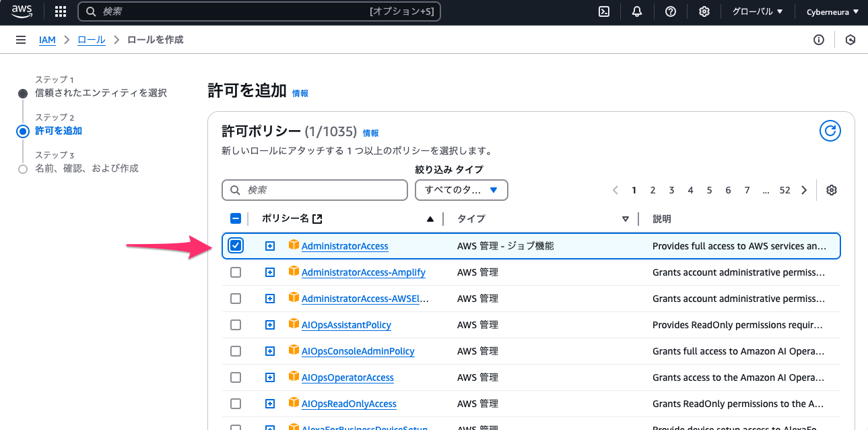Toggle the hamburger side navigation menu
868x430 pixels.
click(x=21, y=40)
